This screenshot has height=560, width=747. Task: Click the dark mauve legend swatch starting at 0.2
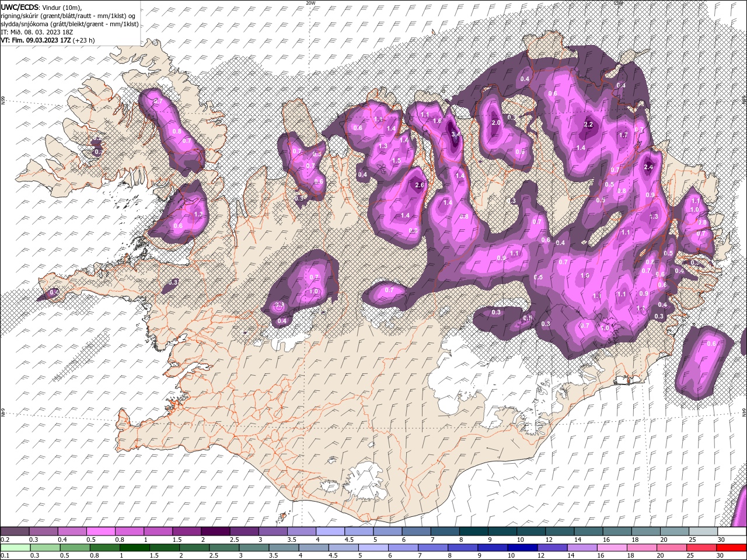[15, 531]
